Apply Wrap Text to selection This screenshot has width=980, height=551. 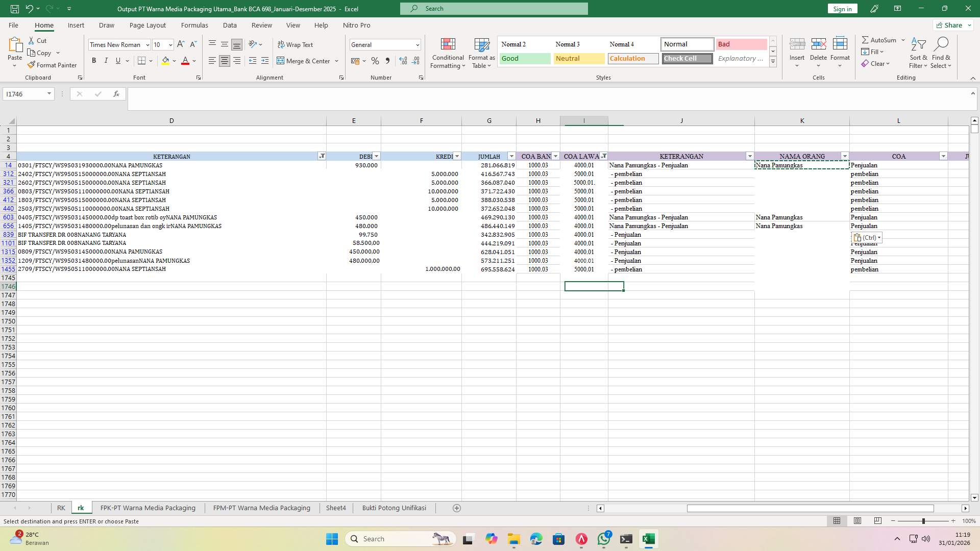(296, 44)
